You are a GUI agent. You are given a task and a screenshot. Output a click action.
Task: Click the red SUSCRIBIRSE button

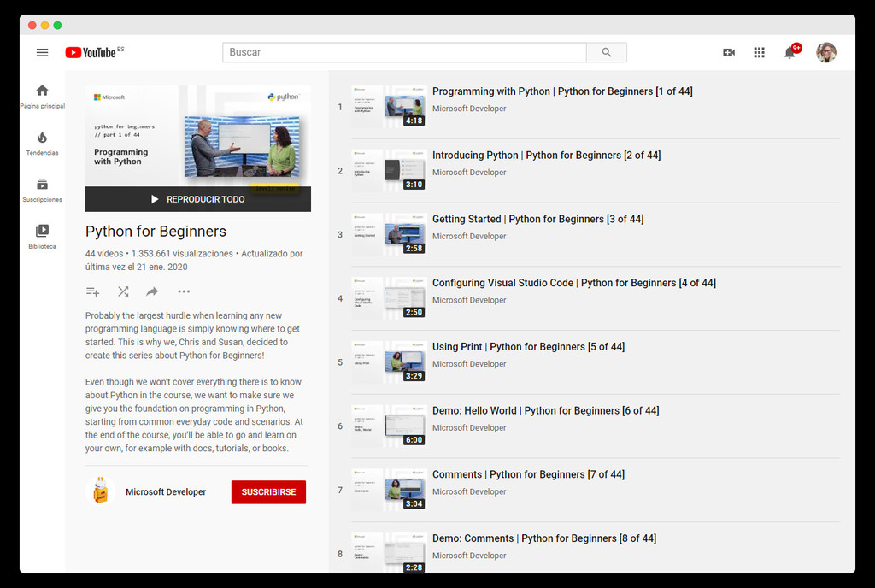tap(268, 491)
